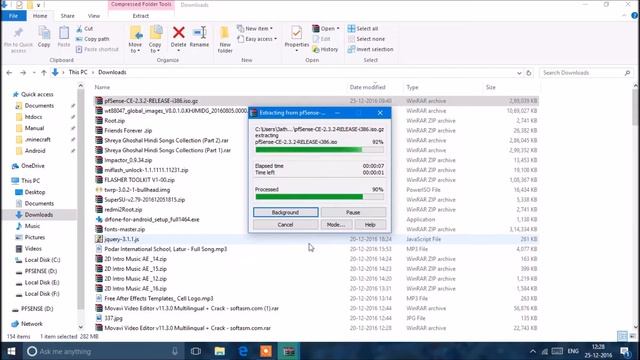
Task: Click the Background button in dialog
Action: point(285,212)
